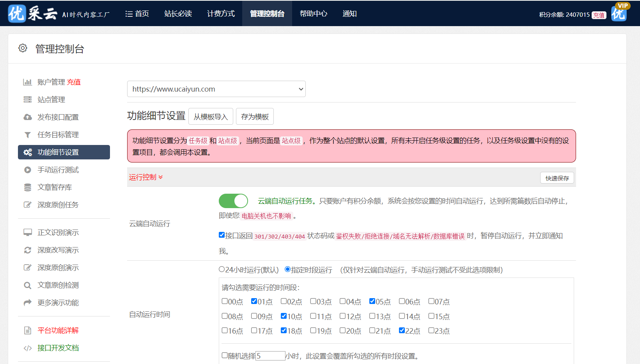The image size is (640, 364).
Task: Open 文章暂存库 via its database icon
Action: (x=27, y=187)
